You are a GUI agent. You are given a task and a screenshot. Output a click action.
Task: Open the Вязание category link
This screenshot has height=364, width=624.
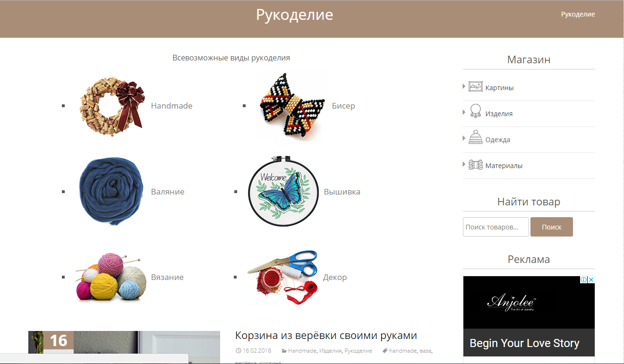pos(167,277)
